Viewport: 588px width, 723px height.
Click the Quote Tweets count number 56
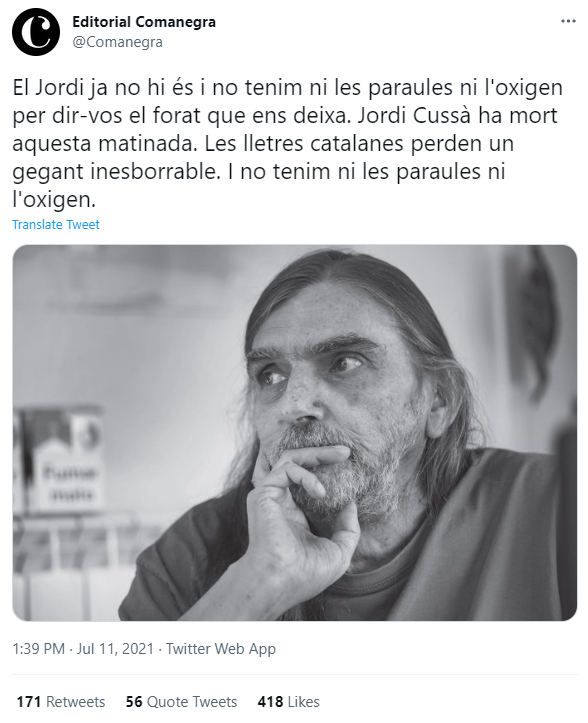[x=134, y=702]
